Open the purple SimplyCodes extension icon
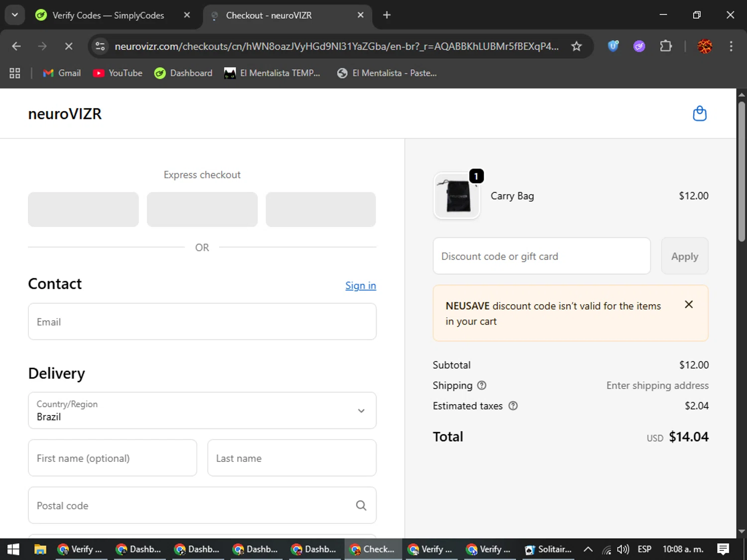The image size is (747, 560). (x=639, y=46)
